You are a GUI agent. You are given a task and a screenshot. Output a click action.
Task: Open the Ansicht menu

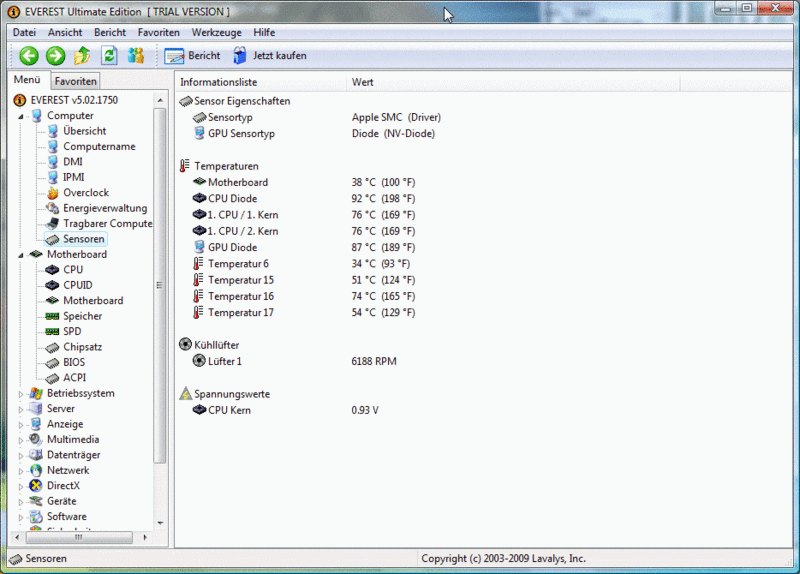(65, 32)
